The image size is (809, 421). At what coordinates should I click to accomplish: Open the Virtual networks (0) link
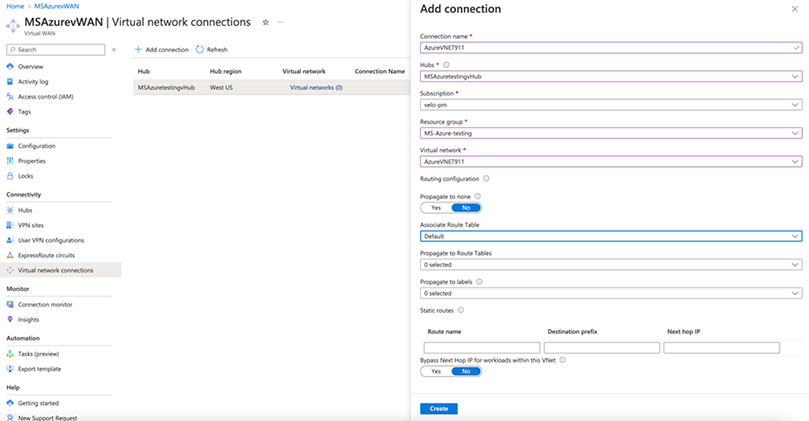coord(316,88)
